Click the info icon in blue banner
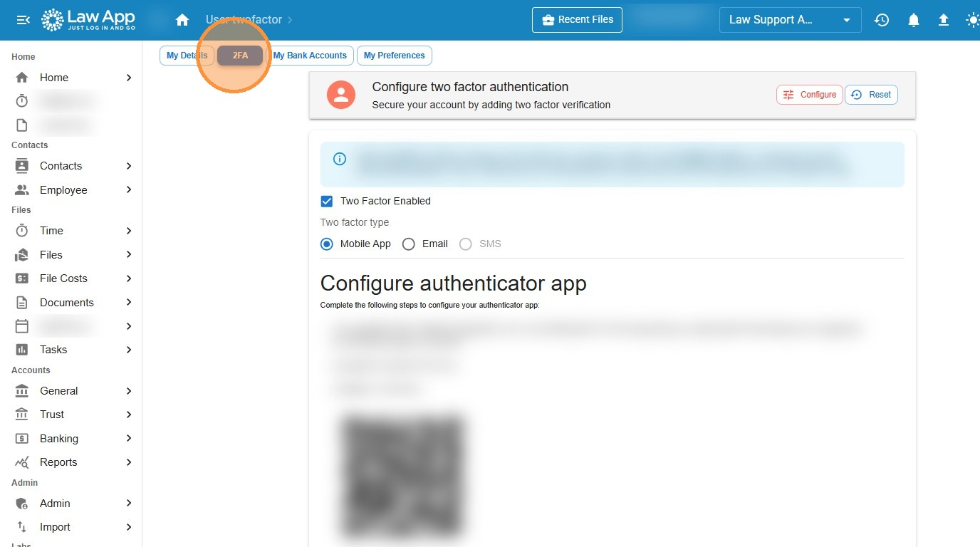 point(340,159)
